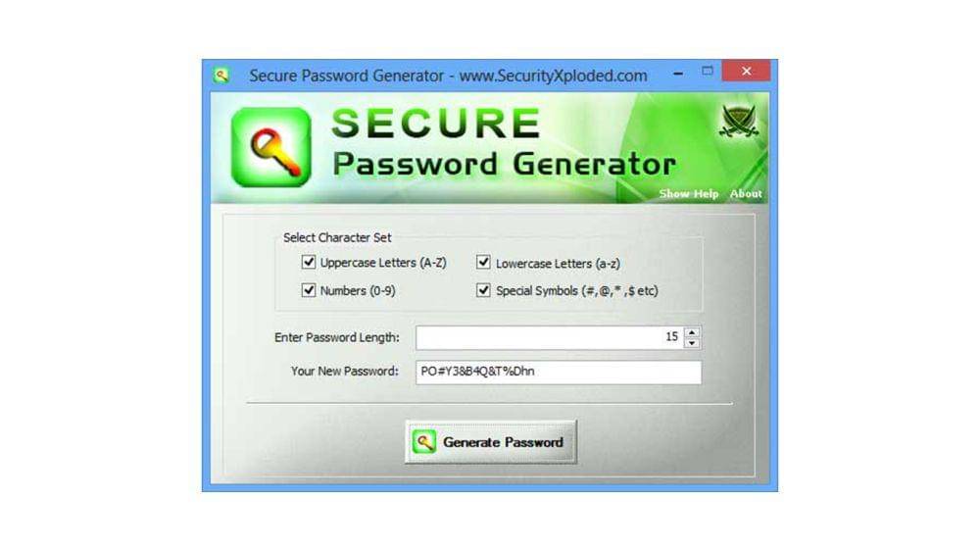Click the Generate Password button

(x=491, y=442)
